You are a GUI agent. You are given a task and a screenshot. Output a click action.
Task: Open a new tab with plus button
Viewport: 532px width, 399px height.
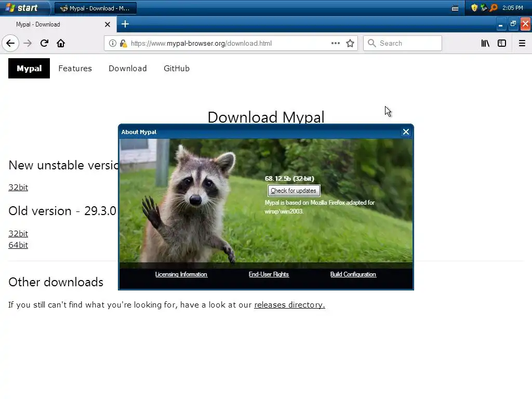[125, 24]
